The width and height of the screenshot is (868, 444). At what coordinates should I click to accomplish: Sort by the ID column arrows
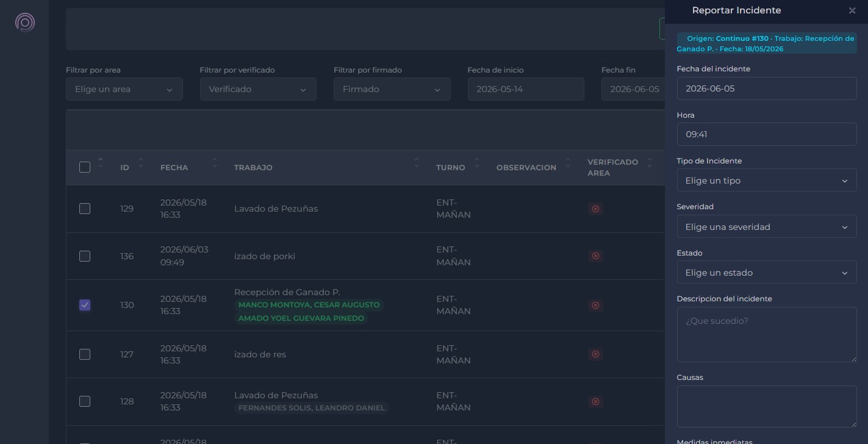[x=141, y=163]
